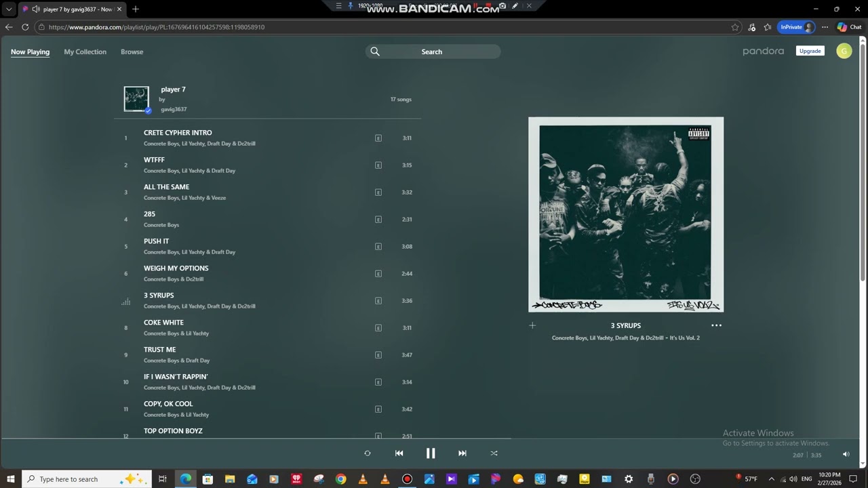Skip to the next track
This screenshot has height=488, width=868.
tap(462, 453)
